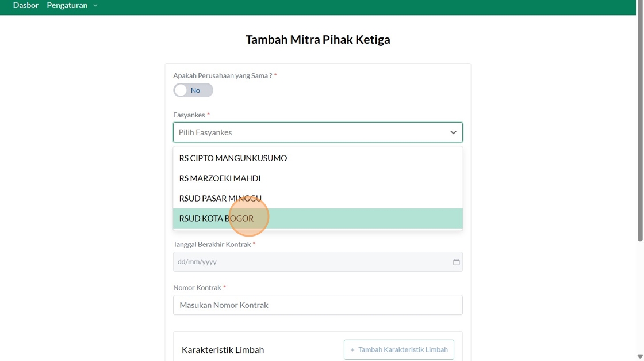Open the Pilih Fasyankes combo box
The image size is (644, 361).
pos(318,132)
